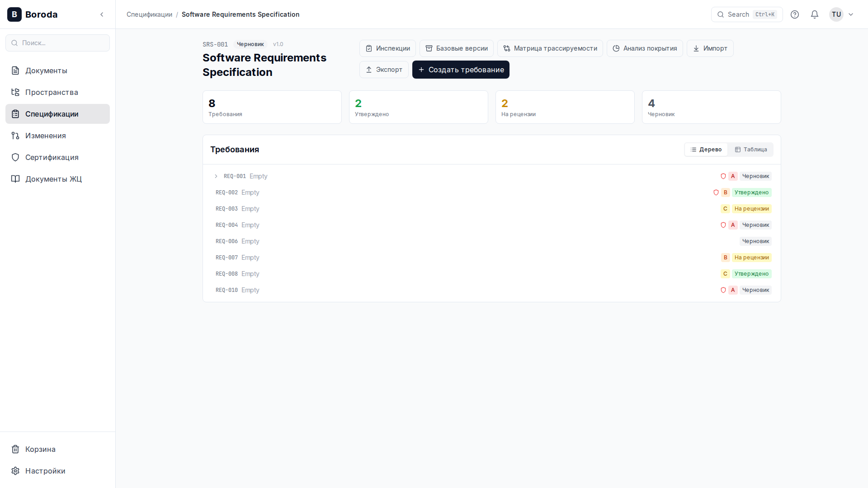Go to Спецификации breadcrumb link
Screen dimensions: 868x488
[149, 14]
